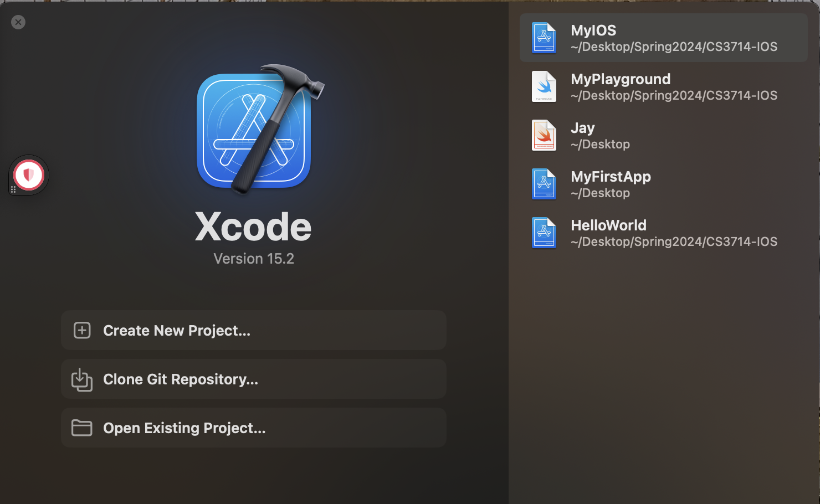
Task: Click the path text under MyIOS
Action: pos(674,47)
